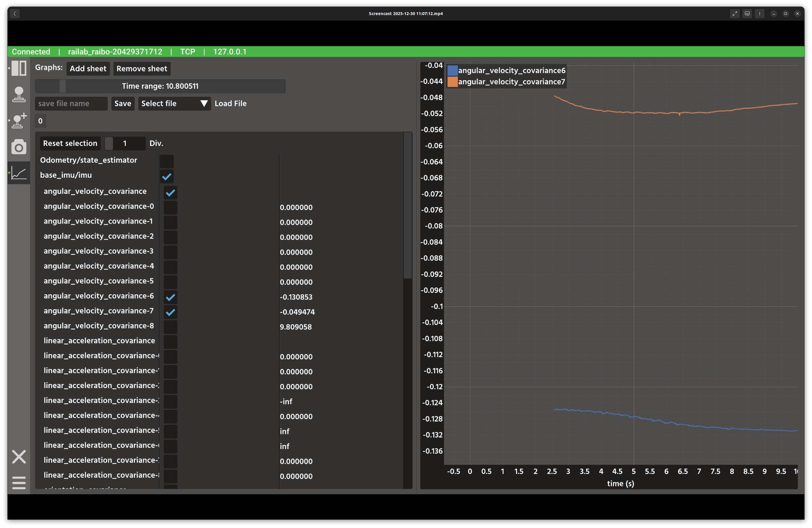Click the Add sheet button

pos(88,69)
